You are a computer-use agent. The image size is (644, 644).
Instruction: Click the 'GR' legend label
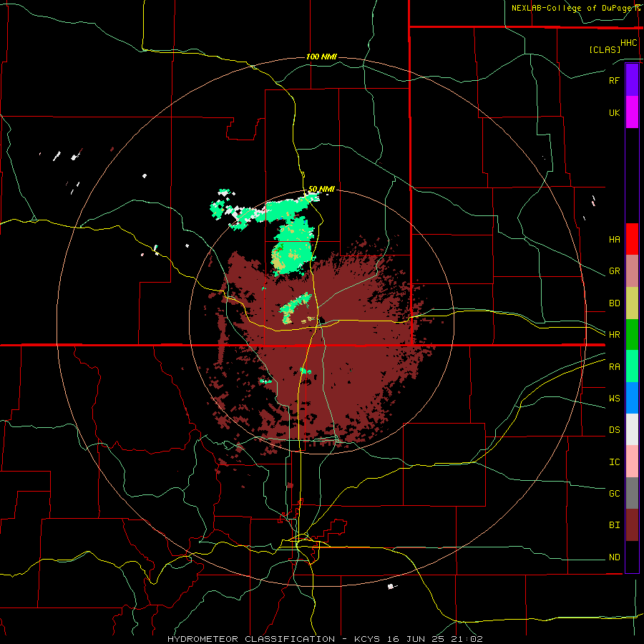(614, 271)
